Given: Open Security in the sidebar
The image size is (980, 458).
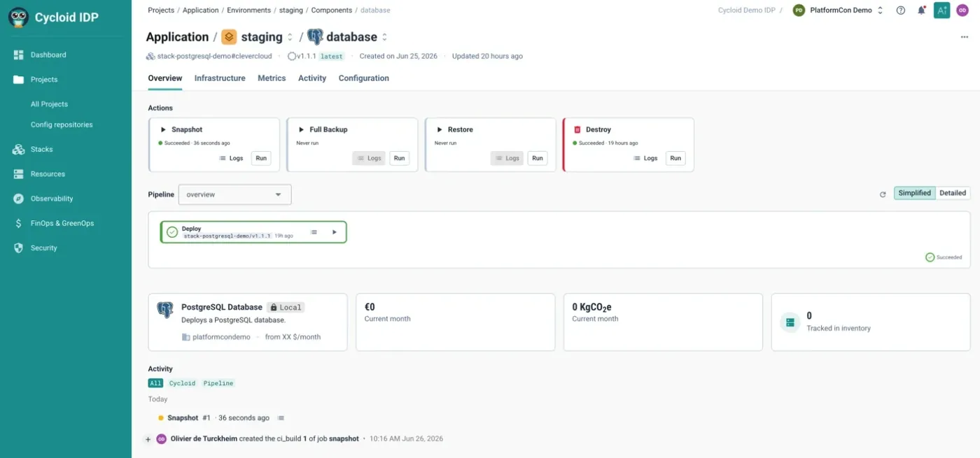Looking at the screenshot, I should 43,248.
